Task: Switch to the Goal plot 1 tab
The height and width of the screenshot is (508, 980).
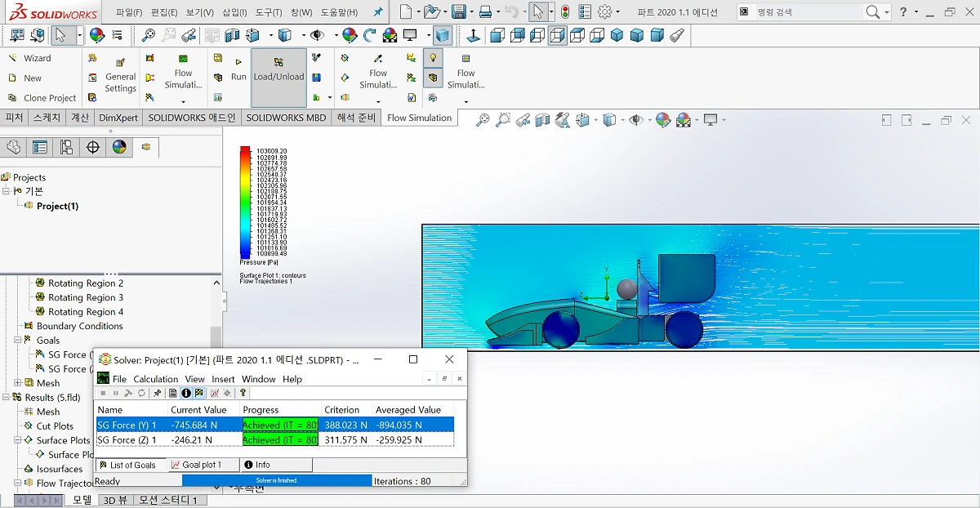Action: click(x=201, y=465)
